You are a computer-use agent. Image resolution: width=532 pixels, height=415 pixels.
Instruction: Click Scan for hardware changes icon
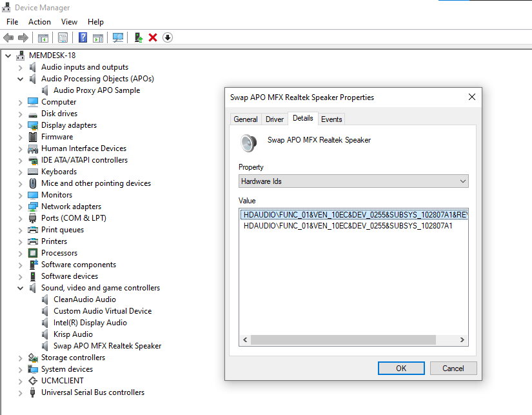118,37
